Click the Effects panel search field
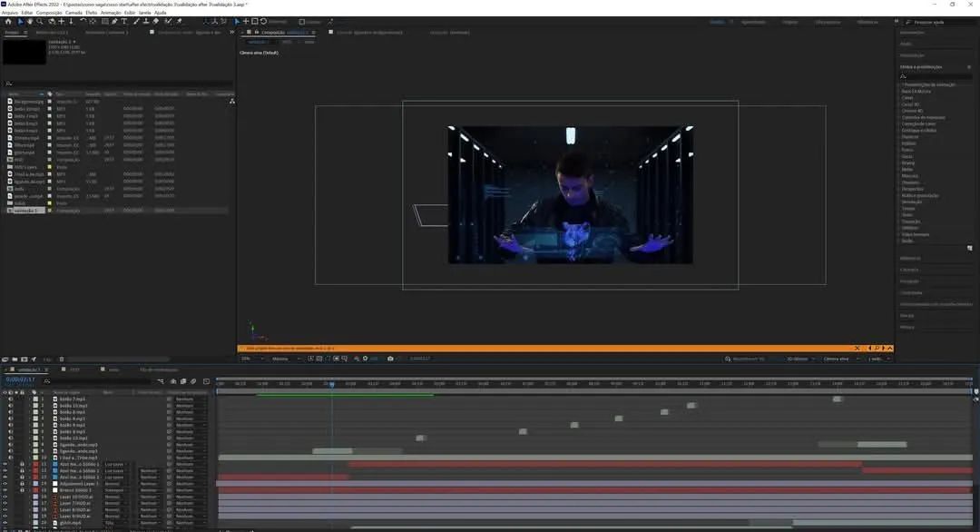The height and width of the screenshot is (532, 980). click(x=935, y=76)
